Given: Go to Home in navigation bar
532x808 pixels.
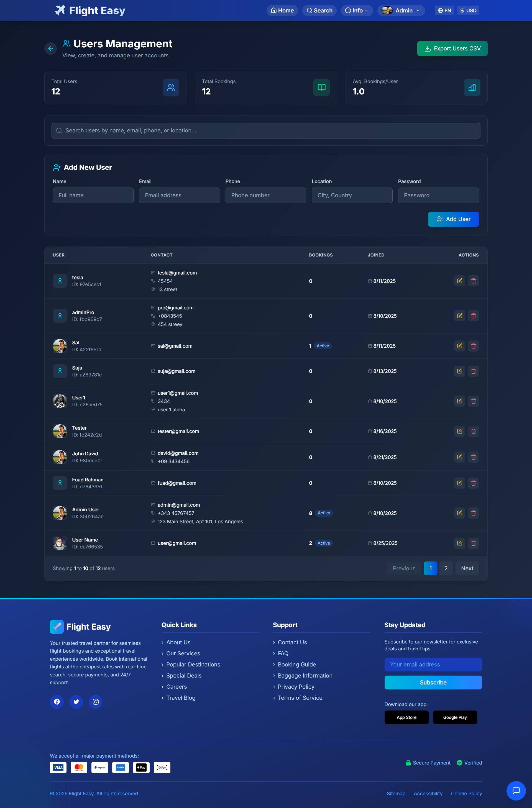Looking at the screenshot, I should (x=282, y=11).
